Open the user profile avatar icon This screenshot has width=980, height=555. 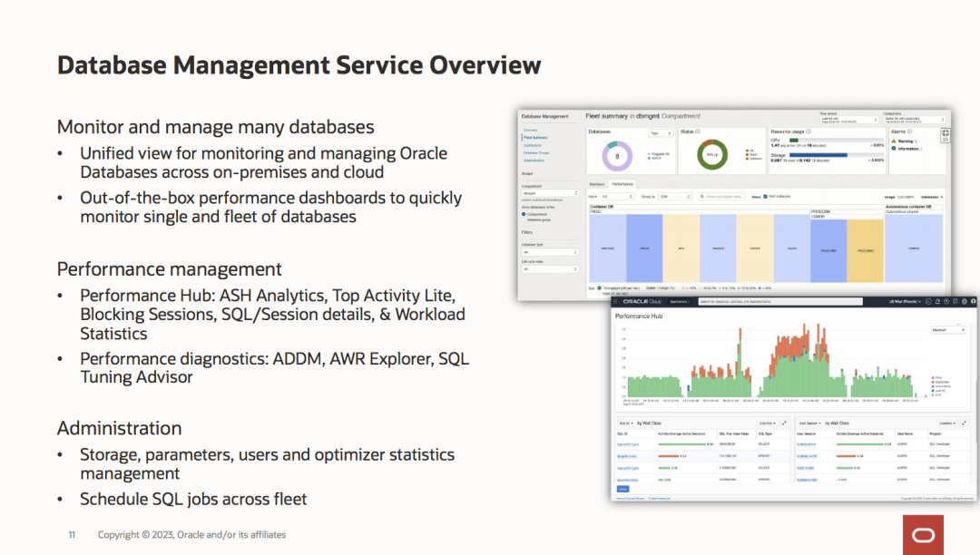(x=973, y=302)
